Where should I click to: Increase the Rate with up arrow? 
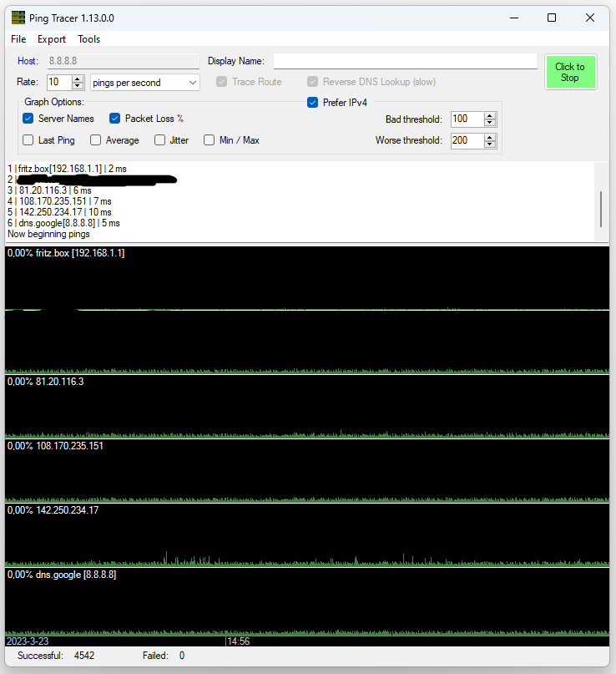coord(78,79)
